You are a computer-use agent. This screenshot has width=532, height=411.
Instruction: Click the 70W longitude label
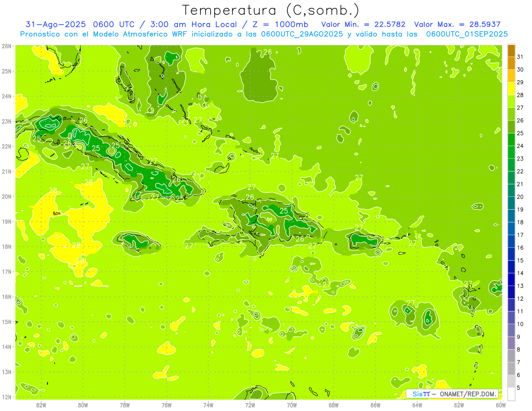[x=292, y=405]
